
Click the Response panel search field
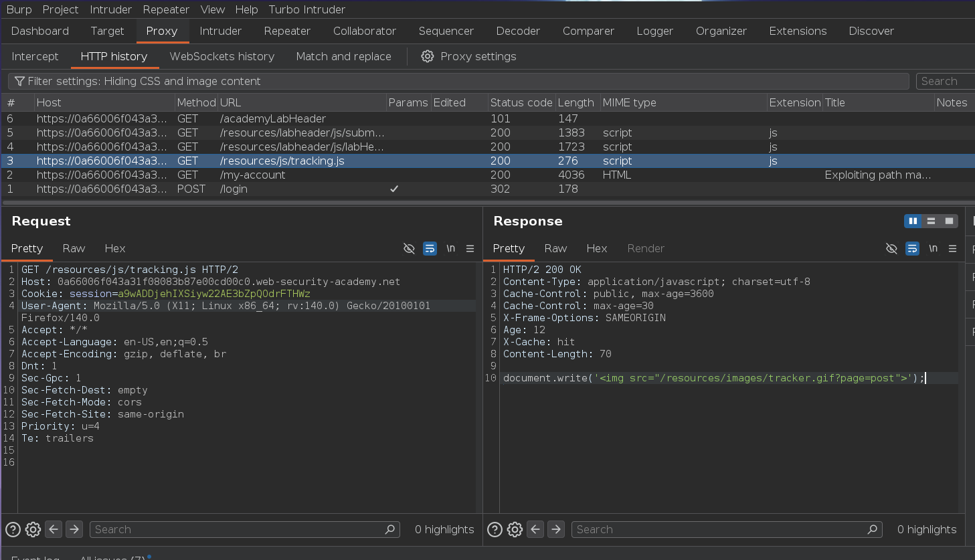pyautogui.click(x=727, y=529)
